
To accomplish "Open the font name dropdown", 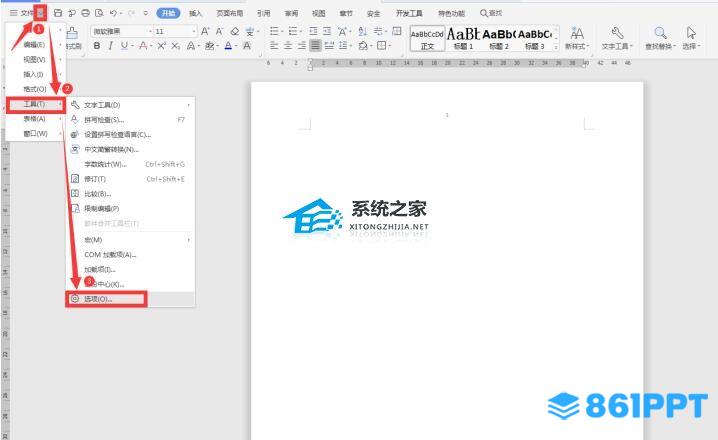I will pos(117,31).
